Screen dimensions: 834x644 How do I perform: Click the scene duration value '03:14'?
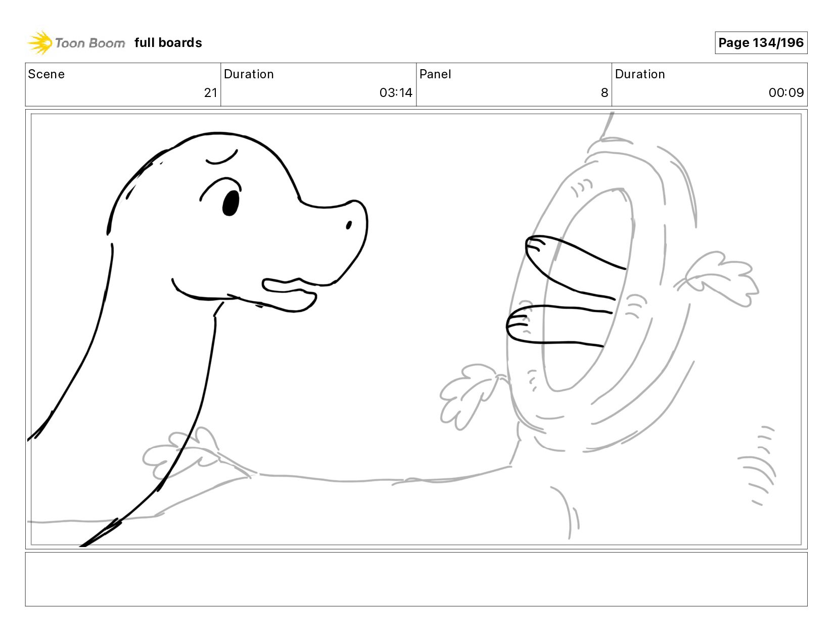[396, 93]
